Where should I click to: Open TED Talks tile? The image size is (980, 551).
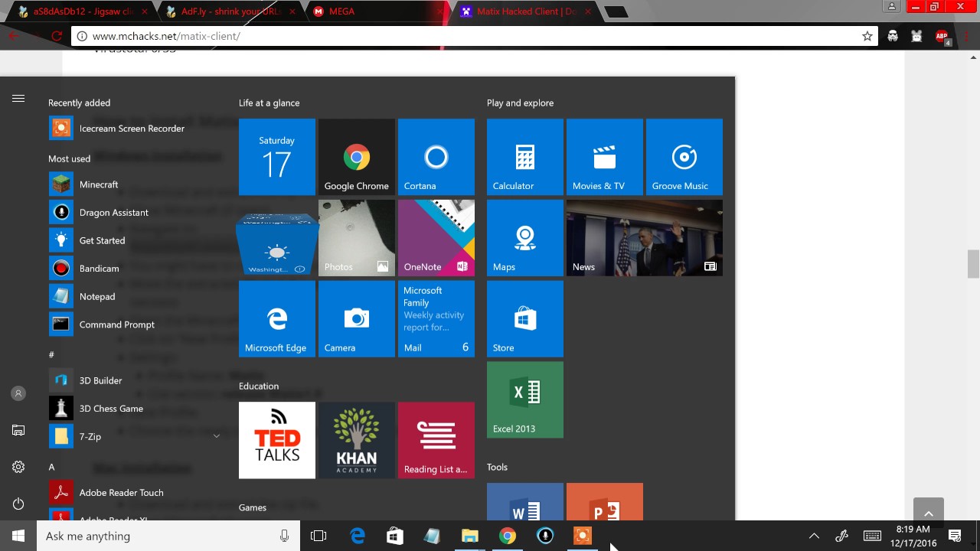pos(277,440)
